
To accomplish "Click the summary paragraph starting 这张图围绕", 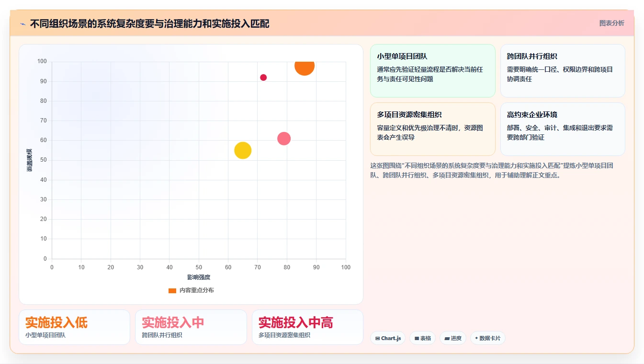I will click(x=492, y=170).
